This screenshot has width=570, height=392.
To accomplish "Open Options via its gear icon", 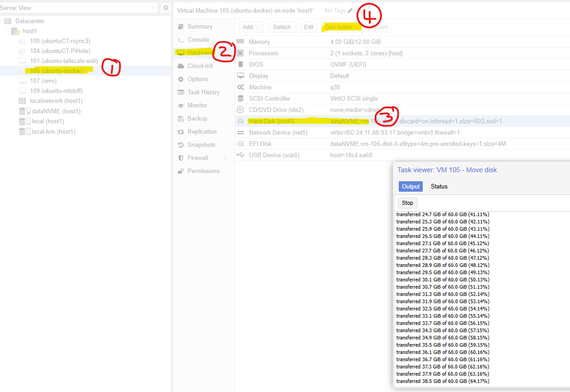I will click(x=181, y=79).
